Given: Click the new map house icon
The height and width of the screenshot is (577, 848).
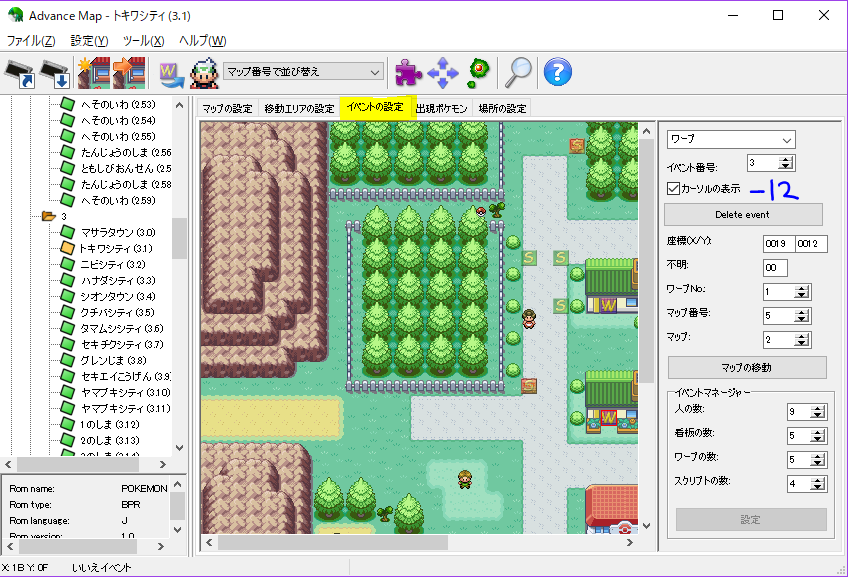Looking at the screenshot, I should 94,72.
